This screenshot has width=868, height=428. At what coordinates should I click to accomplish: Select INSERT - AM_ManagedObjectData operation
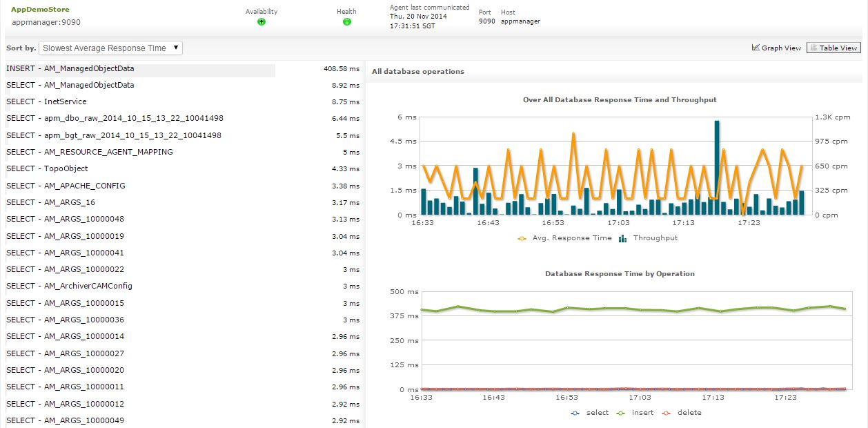click(x=70, y=68)
